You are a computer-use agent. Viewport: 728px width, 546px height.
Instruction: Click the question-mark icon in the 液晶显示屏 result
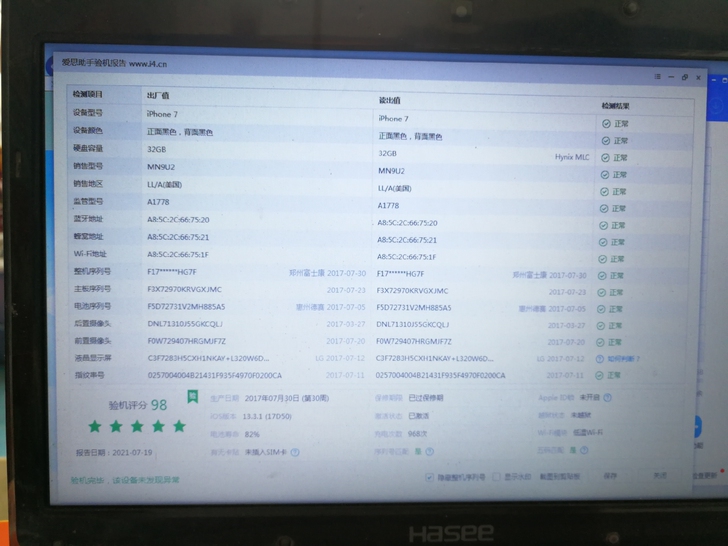tap(599, 359)
